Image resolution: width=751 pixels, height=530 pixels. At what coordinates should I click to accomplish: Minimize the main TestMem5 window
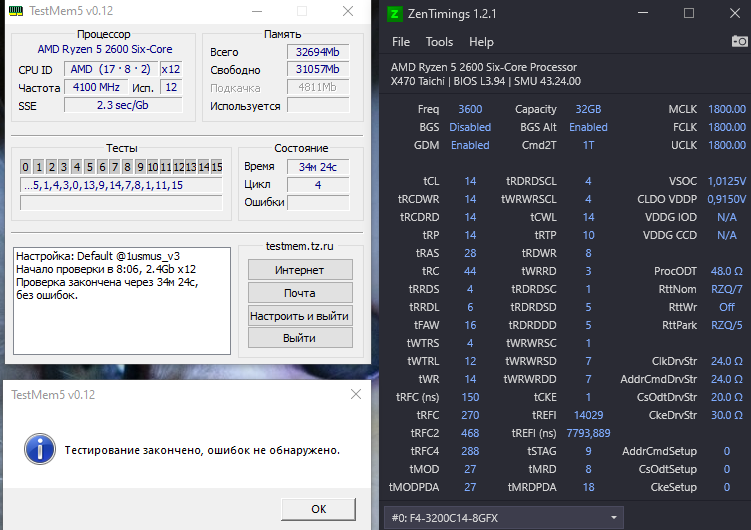click(x=257, y=11)
